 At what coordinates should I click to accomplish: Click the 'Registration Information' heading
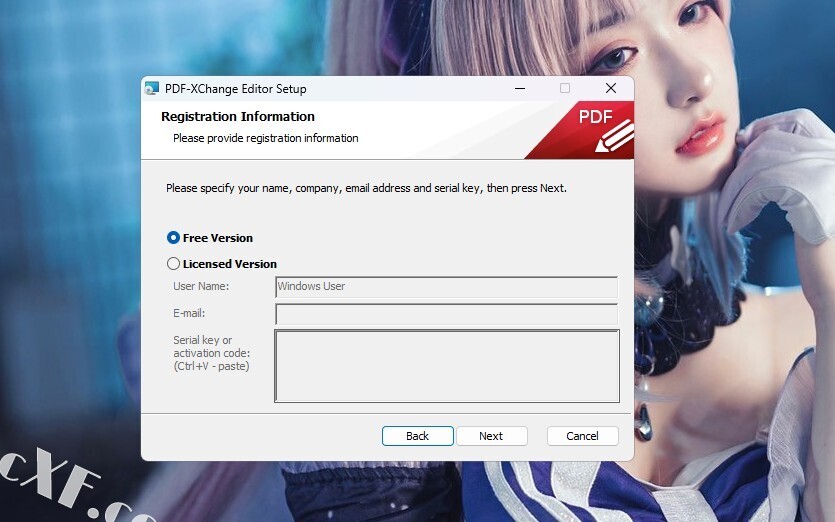tap(238, 117)
